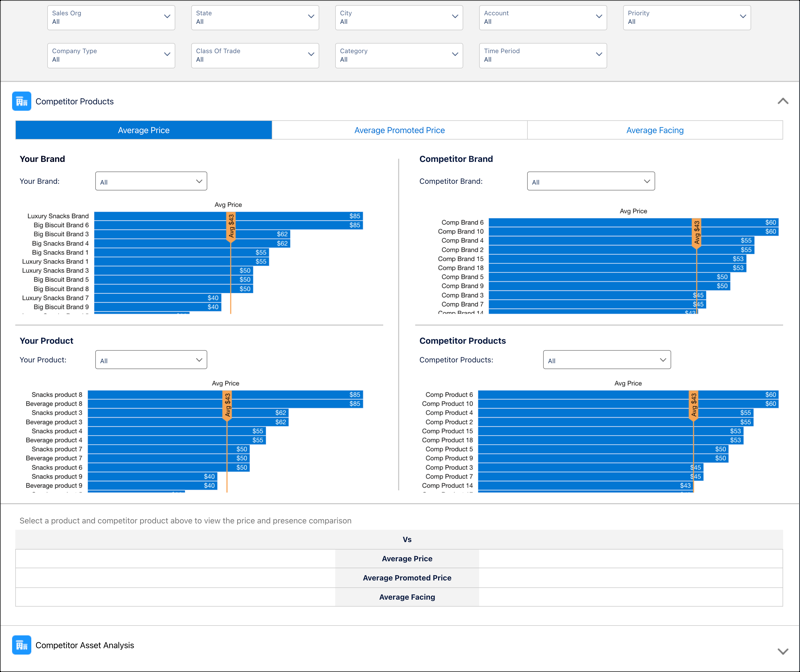
Task: Select the Comp Product 18 bar
Action: point(611,440)
